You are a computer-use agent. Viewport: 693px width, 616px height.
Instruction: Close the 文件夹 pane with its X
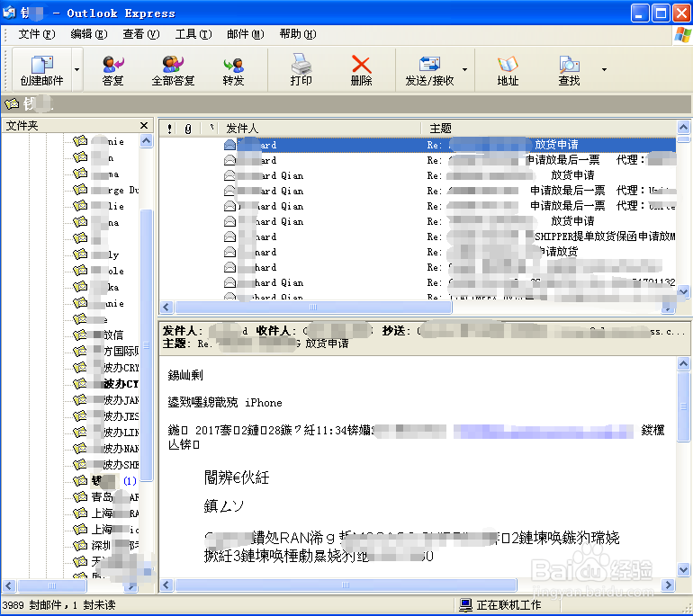(144, 125)
